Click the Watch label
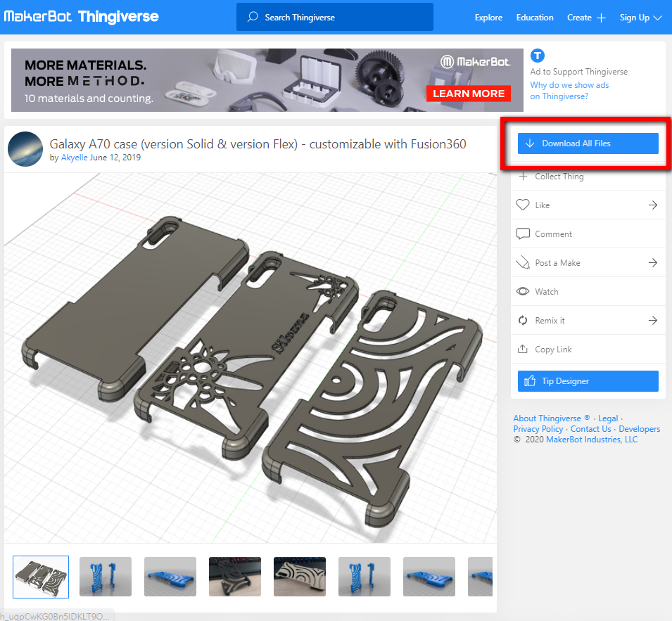This screenshot has width=672, height=621. click(x=547, y=292)
